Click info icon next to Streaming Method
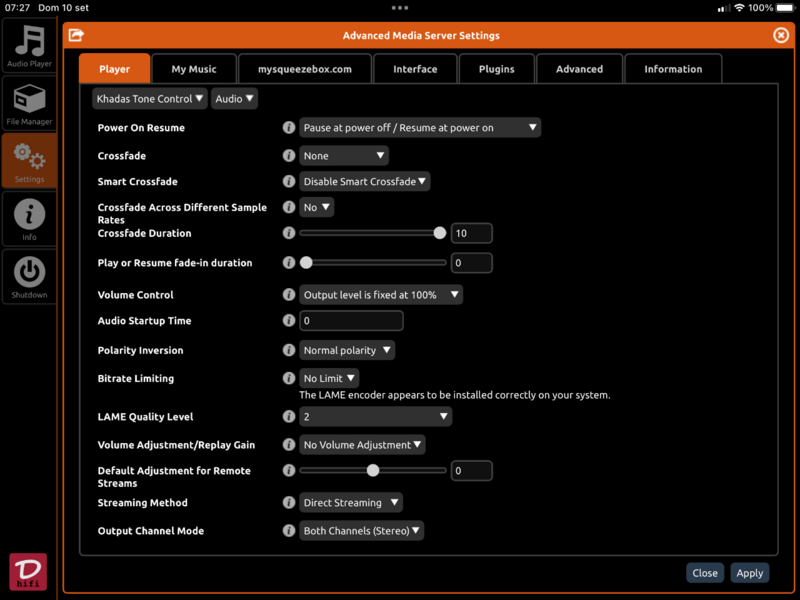 [289, 503]
